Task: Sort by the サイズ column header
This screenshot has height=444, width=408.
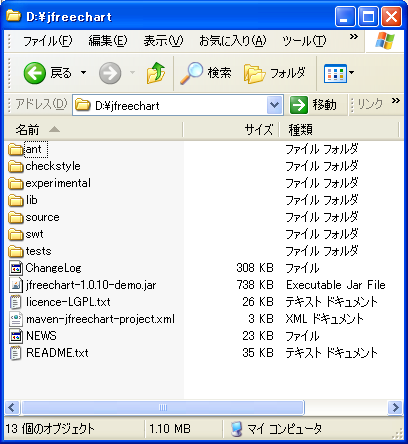Action: (x=231, y=130)
